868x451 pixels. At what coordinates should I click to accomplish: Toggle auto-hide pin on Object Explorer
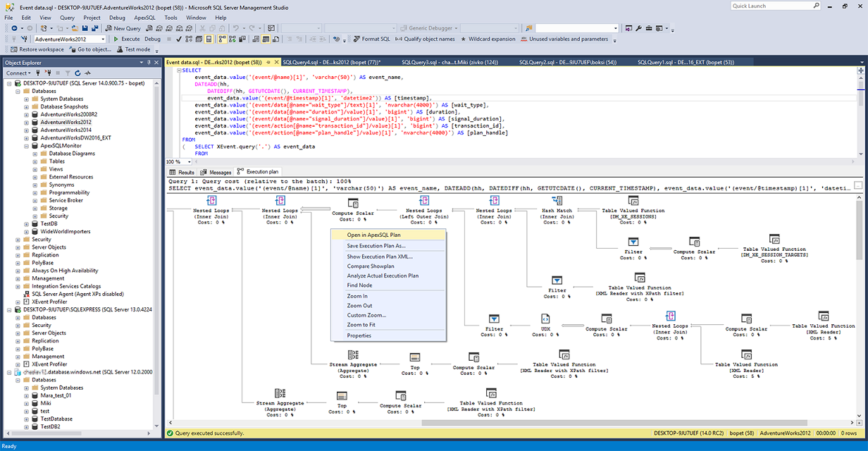149,63
